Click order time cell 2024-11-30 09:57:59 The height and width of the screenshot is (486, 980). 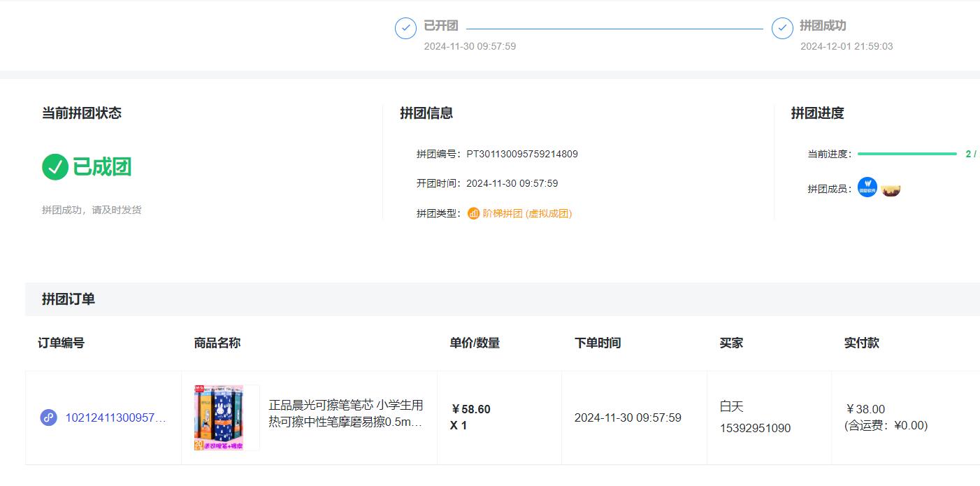628,417
